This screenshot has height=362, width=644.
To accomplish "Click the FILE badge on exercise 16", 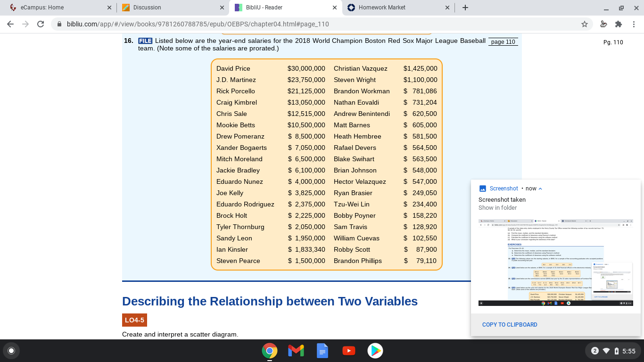I will [x=145, y=41].
